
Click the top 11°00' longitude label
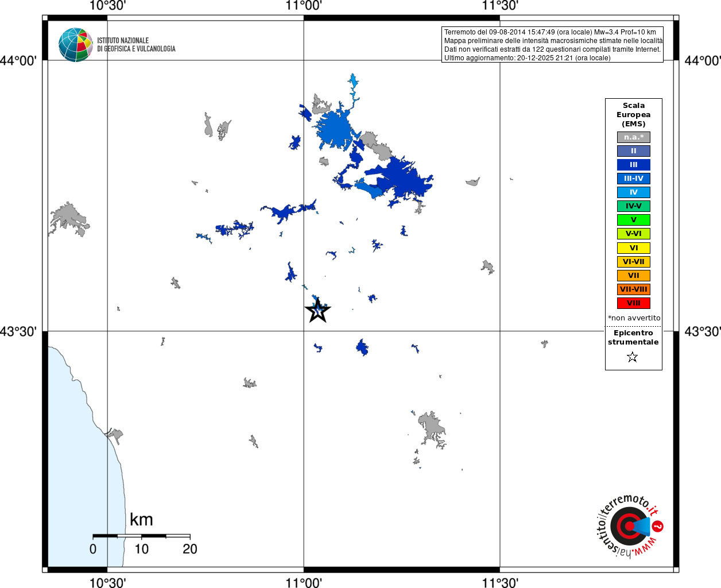click(x=304, y=6)
